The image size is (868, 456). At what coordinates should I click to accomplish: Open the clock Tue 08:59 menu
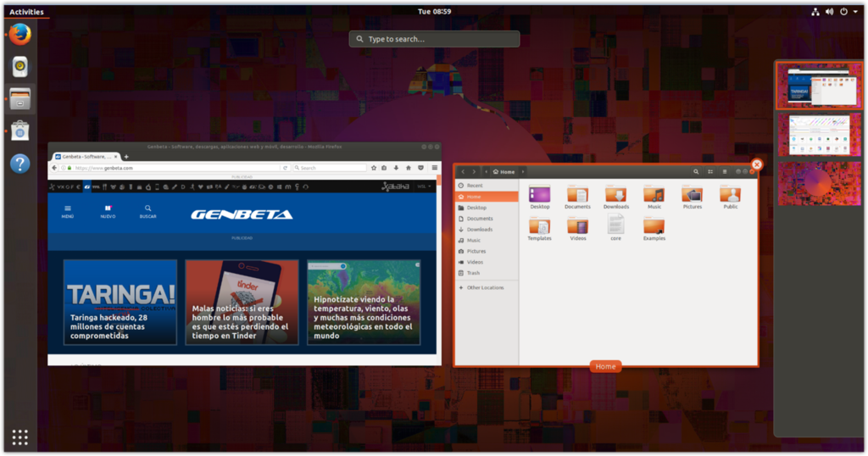[x=434, y=12]
